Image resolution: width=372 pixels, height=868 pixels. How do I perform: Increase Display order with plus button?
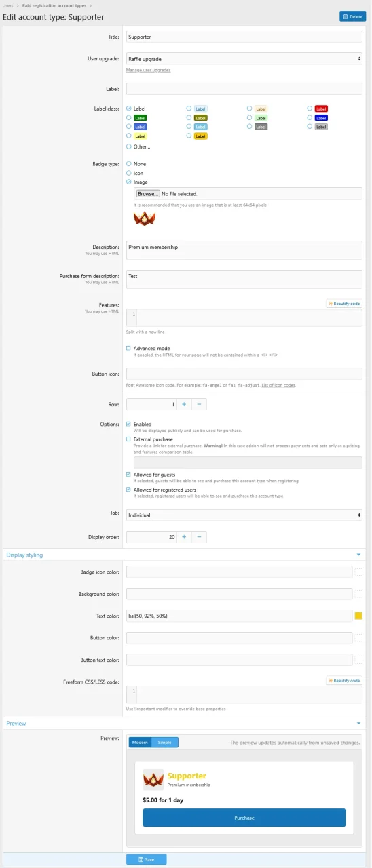pyautogui.click(x=184, y=537)
